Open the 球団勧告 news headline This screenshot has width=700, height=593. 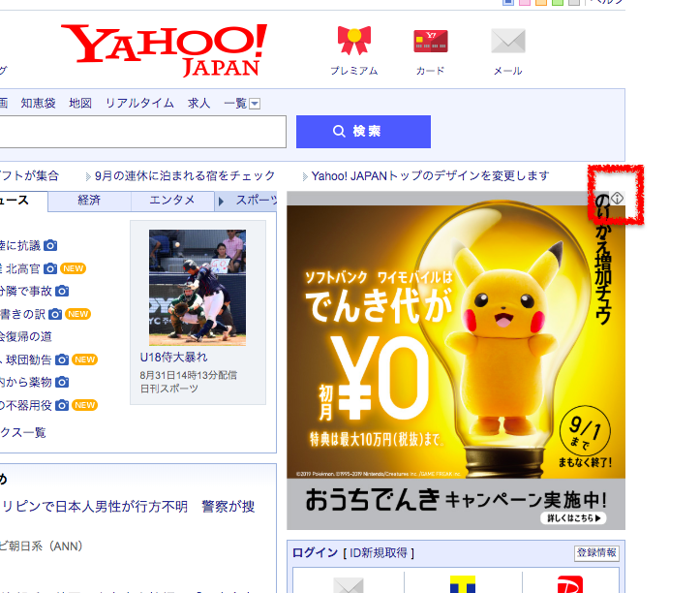29,359
